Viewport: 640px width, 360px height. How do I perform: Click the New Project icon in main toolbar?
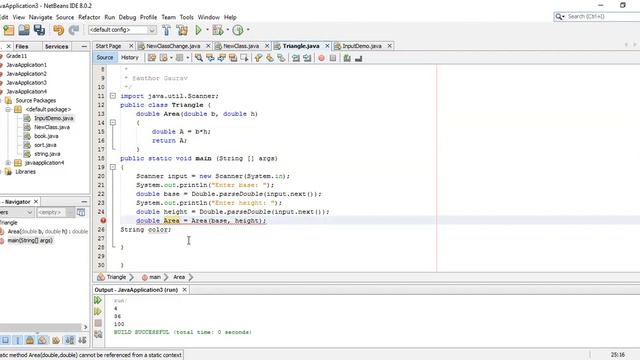[9, 30]
